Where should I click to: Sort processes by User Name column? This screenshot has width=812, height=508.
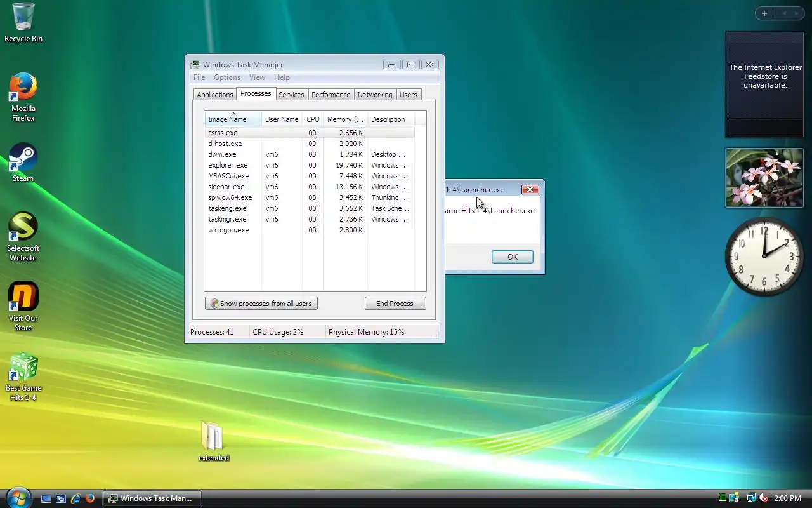point(282,119)
